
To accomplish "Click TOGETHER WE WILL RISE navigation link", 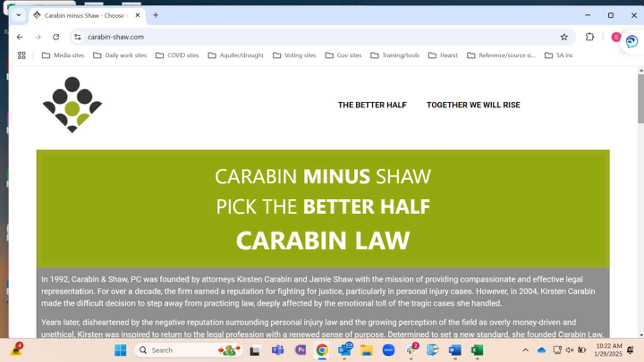I will coord(473,105).
